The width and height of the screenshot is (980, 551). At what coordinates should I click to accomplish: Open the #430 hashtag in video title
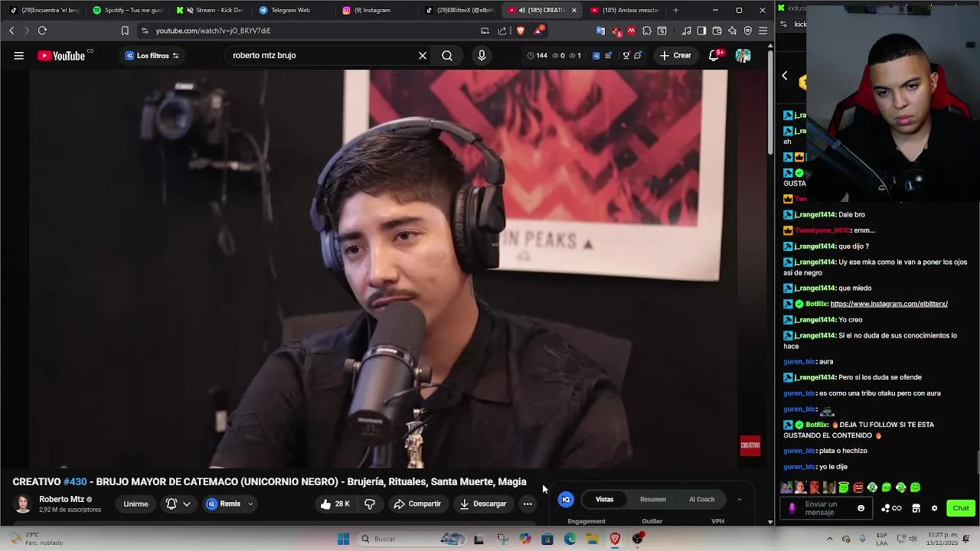74,481
